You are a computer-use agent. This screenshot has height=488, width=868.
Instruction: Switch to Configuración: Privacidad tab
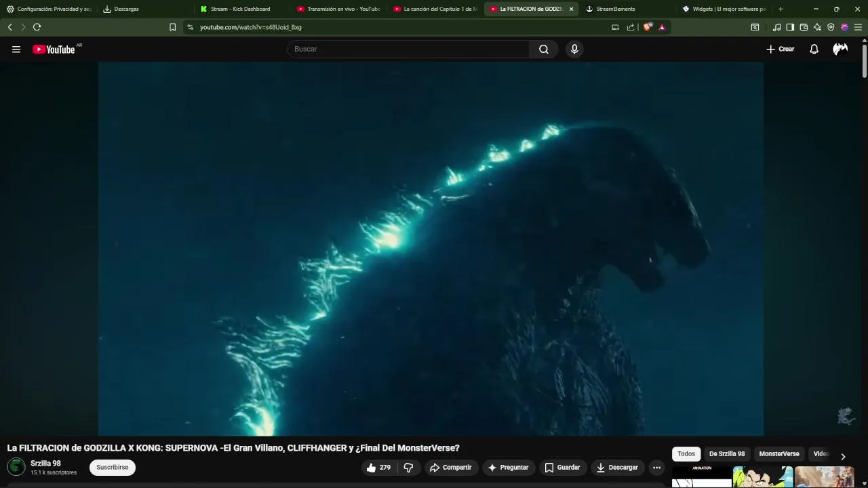click(49, 9)
